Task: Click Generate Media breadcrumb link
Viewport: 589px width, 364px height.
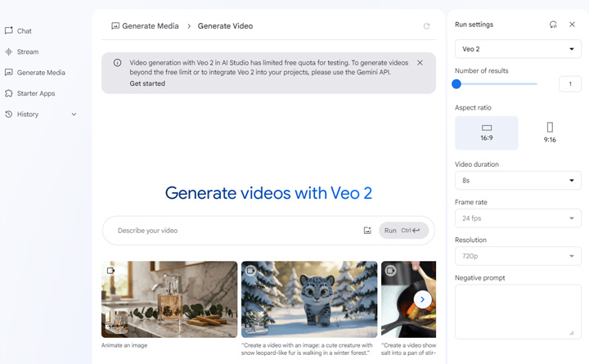Action: 145,26
